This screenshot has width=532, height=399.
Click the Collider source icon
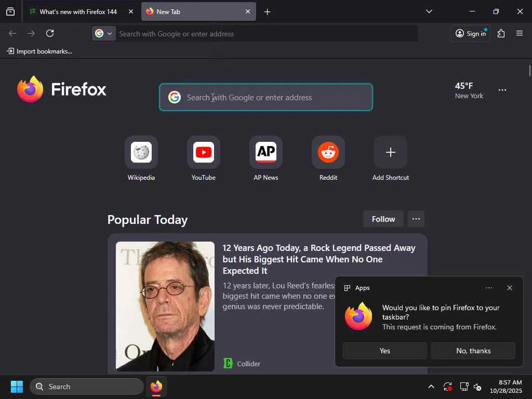(228, 363)
